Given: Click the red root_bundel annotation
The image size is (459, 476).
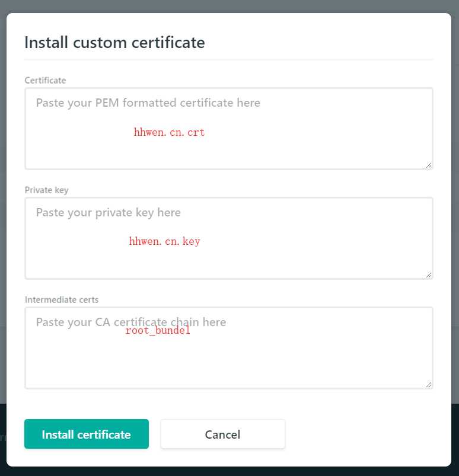Looking at the screenshot, I should tap(158, 330).
